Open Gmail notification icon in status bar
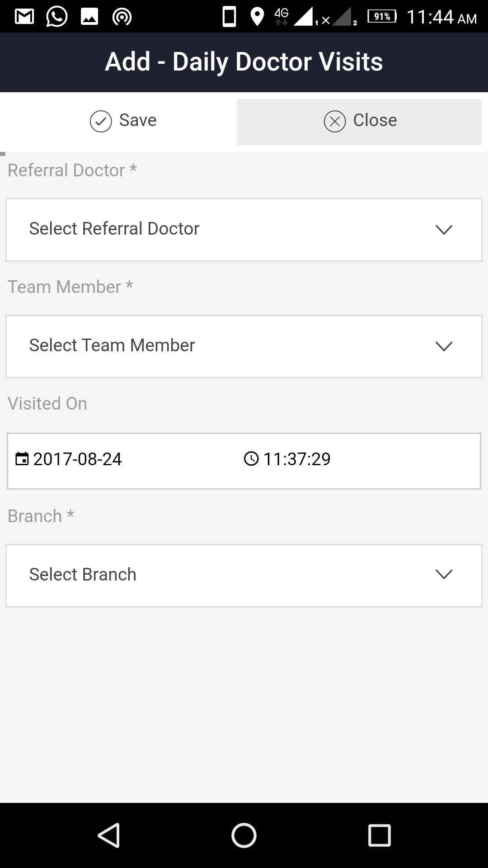488x868 pixels. [x=24, y=17]
